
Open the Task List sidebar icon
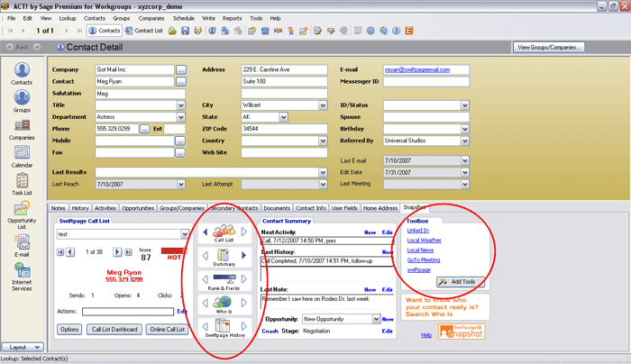coord(22,184)
